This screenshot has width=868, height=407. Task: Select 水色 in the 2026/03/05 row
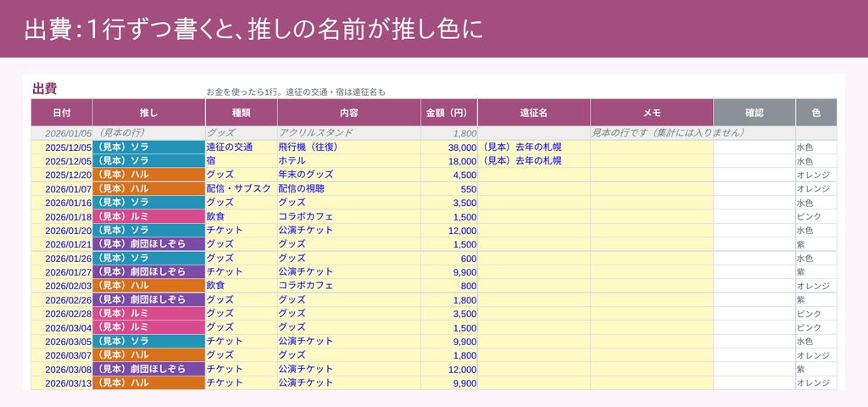(x=816, y=342)
